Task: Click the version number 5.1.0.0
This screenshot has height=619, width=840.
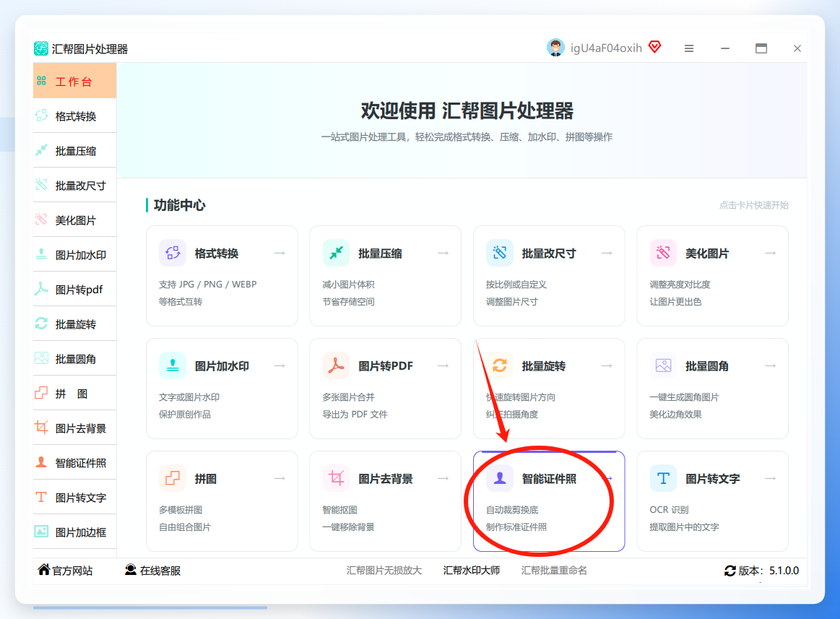Action: [784, 571]
